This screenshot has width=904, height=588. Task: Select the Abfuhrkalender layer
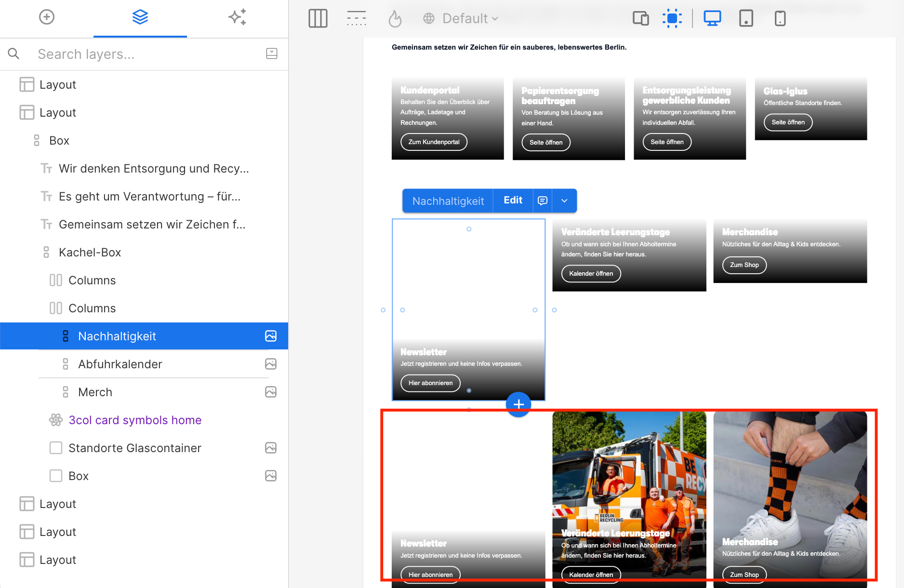[x=145, y=364]
